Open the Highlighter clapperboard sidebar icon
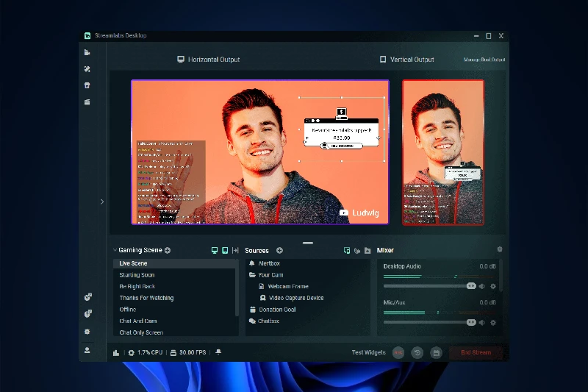 point(87,101)
